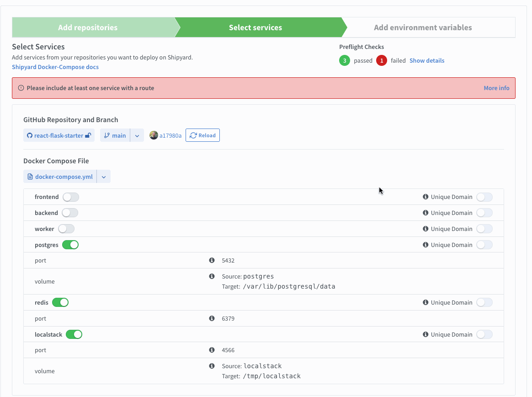Enable the backend service toggle

coord(70,213)
